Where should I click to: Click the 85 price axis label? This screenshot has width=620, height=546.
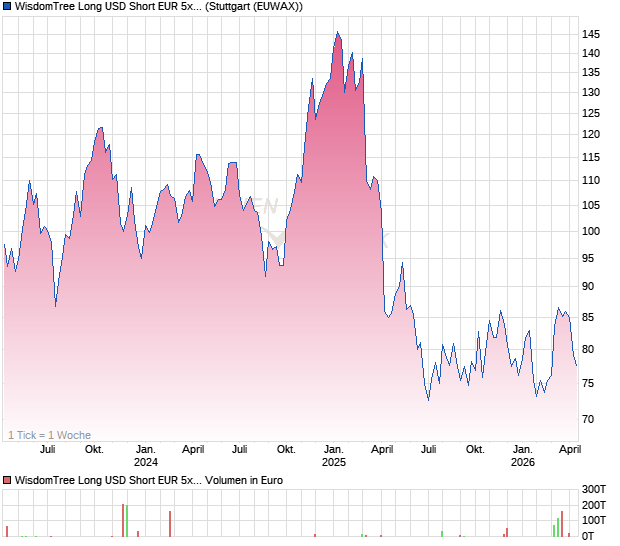[588, 317]
